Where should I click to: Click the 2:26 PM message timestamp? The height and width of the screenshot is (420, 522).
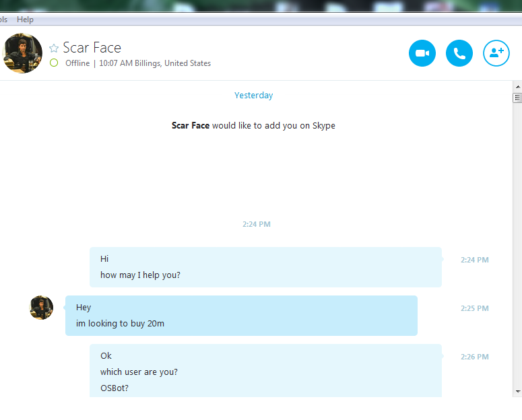(x=475, y=357)
